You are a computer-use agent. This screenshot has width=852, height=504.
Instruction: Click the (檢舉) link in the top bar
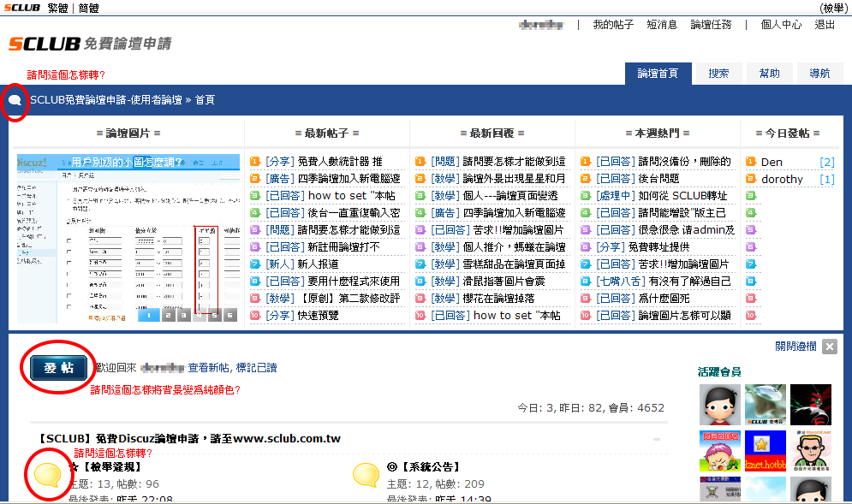tap(833, 9)
